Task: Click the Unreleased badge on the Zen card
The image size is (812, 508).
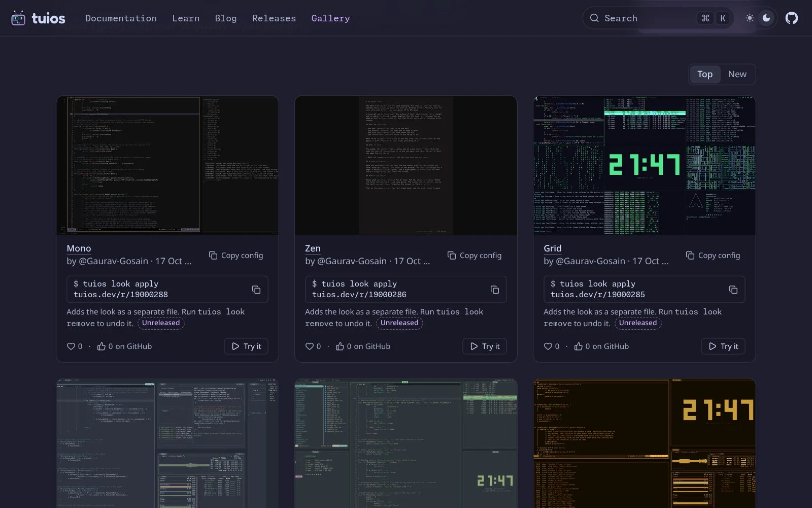Action: [399, 323]
